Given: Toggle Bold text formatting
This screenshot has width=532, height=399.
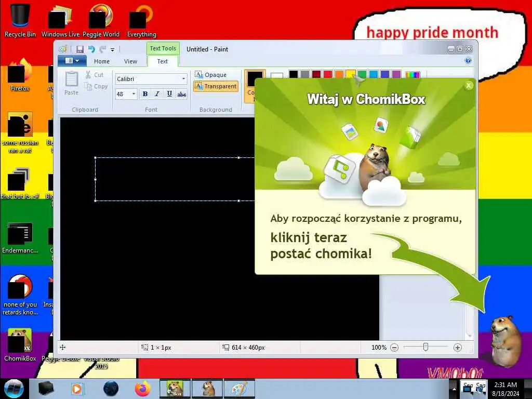Looking at the screenshot, I should (145, 94).
